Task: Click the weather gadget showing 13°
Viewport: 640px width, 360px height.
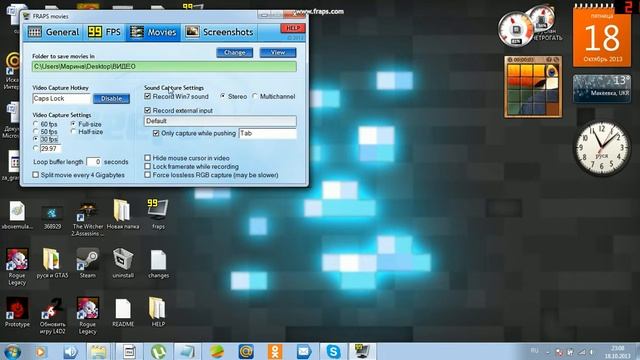Action: point(602,89)
